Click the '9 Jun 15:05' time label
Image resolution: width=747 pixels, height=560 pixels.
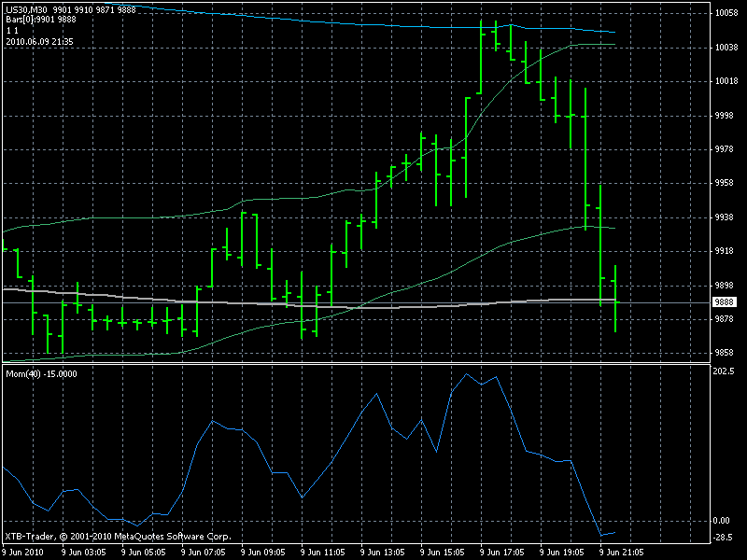point(443,553)
